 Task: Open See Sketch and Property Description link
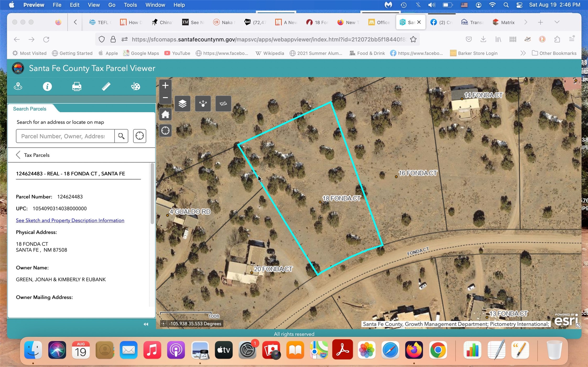coord(70,220)
